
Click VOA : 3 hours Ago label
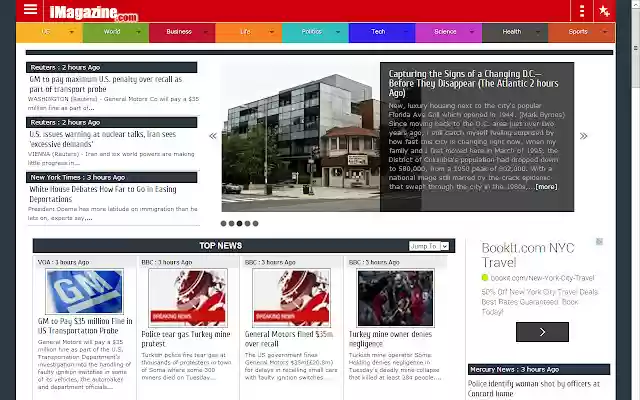coord(63,262)
